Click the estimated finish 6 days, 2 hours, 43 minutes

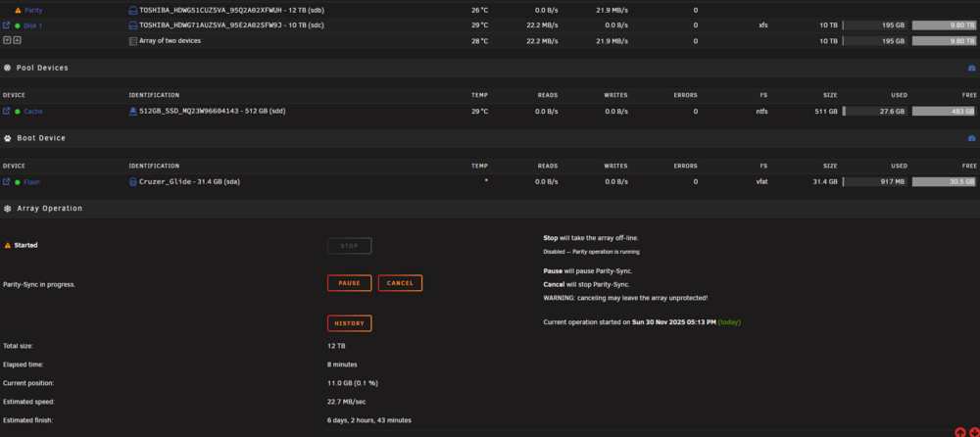pos(368,420)
